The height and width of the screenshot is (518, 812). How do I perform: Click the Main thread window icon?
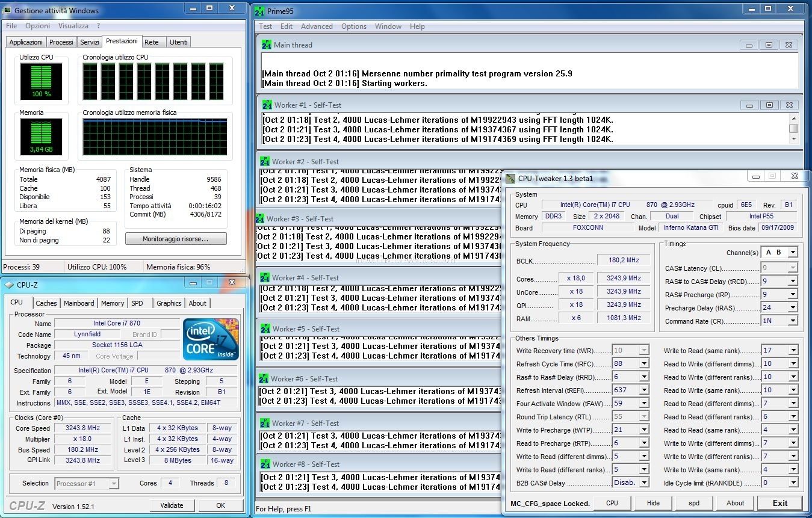[x=267, y=45]
